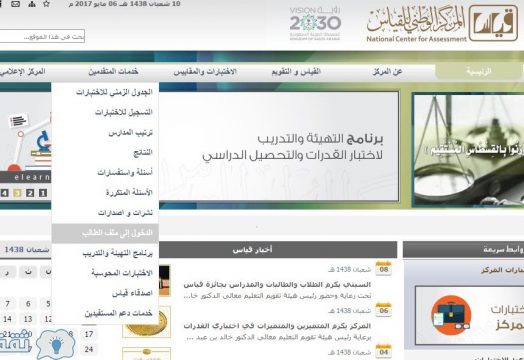The width and height of the screenshot is (524, 360).
Task: Click the star favorites icon
Action: pos(46,4)
